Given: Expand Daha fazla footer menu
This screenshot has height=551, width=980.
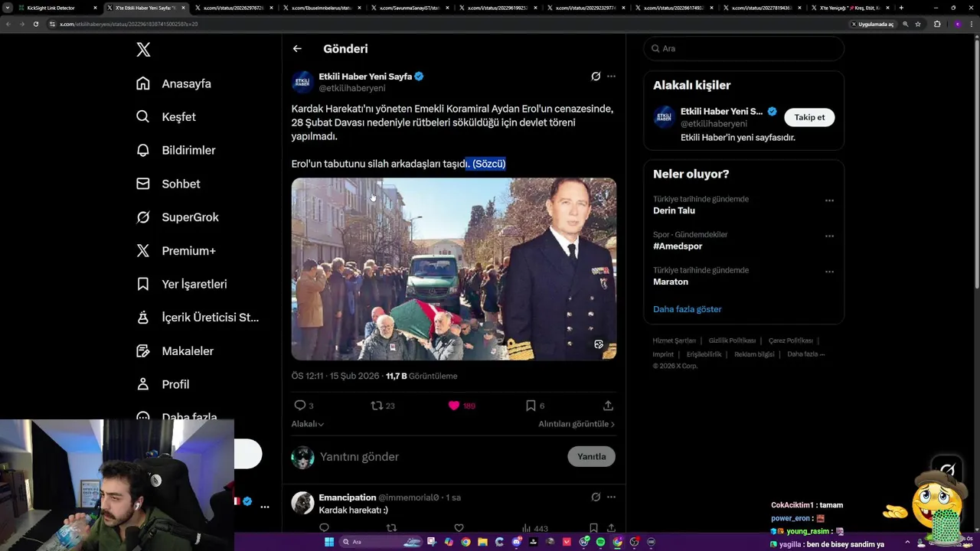Looking at the screenshot, I should tap(805, 354).
